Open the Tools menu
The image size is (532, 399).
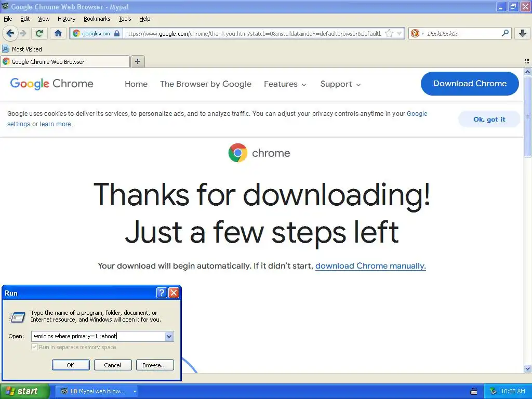coord(125,19)
